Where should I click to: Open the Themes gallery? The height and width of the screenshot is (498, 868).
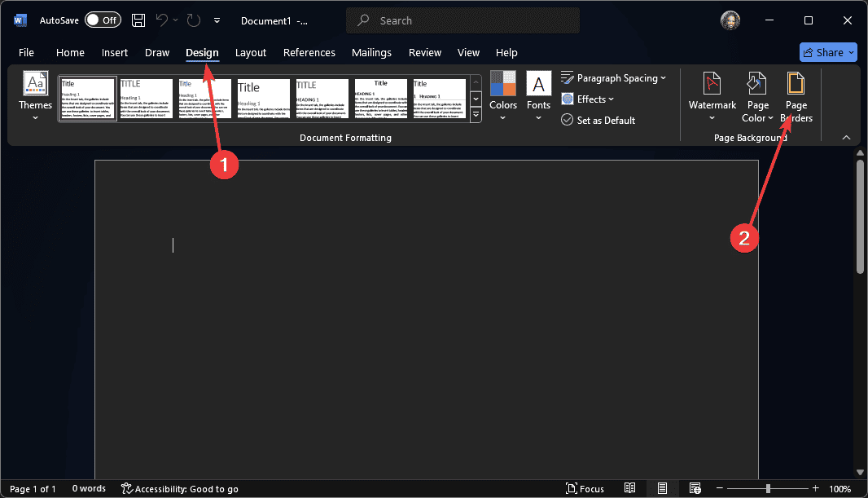coord(36,96)
